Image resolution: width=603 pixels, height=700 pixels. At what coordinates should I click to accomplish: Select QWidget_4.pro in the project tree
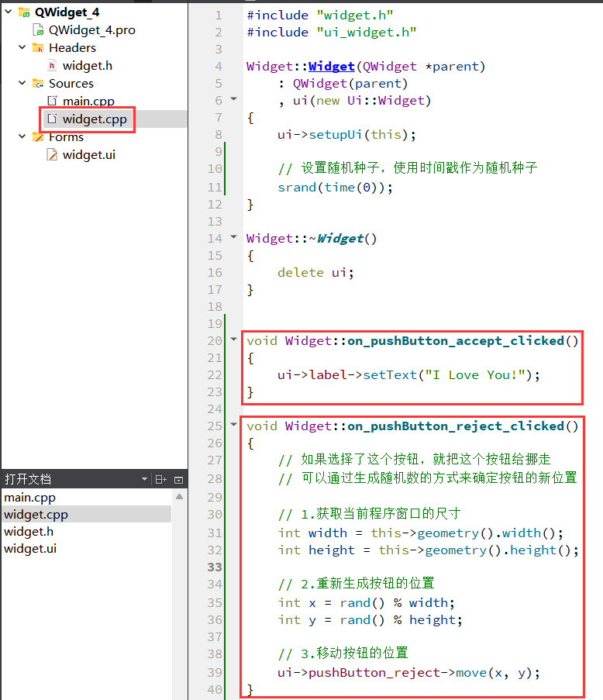click(92, 30)
